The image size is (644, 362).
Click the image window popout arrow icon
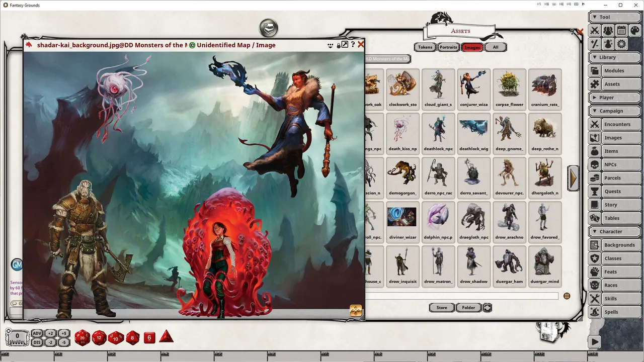pos(345,45)
